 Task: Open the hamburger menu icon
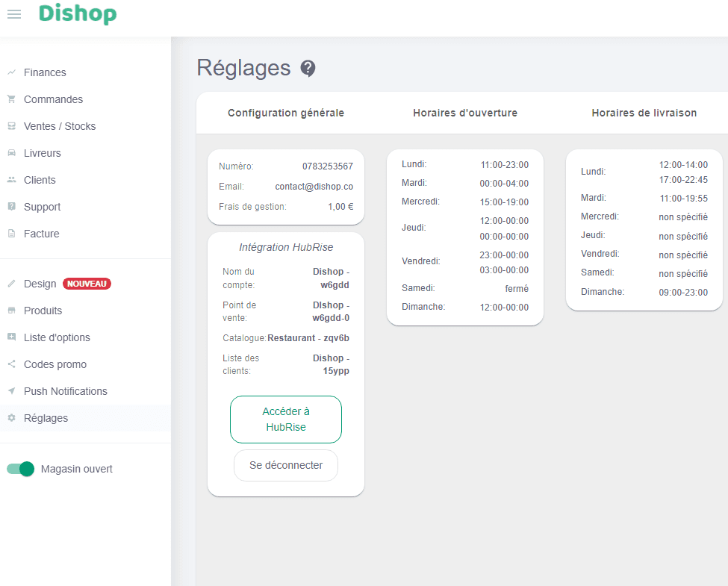pos(14,14)
